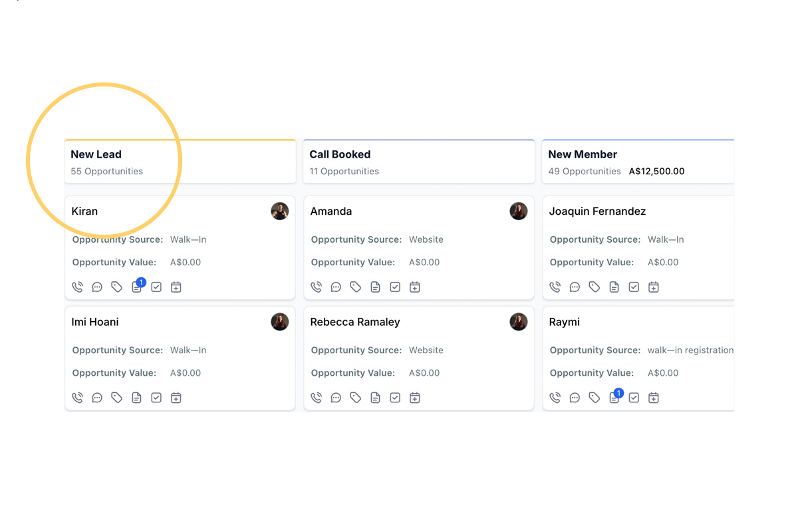This screenshot has height=532, width=798.
Task: Click the message icon on Raymi's card
Action: pyautogui.click(x=575, y=398)
